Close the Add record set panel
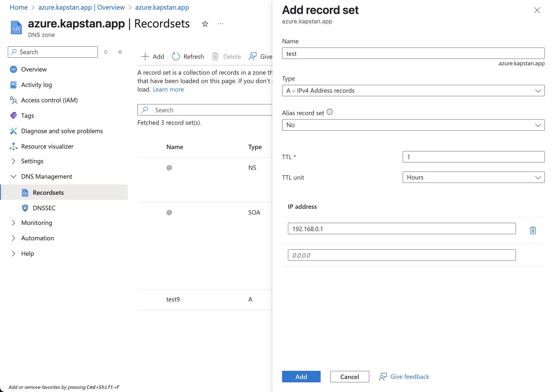The image size is (554, 392). 537,10
